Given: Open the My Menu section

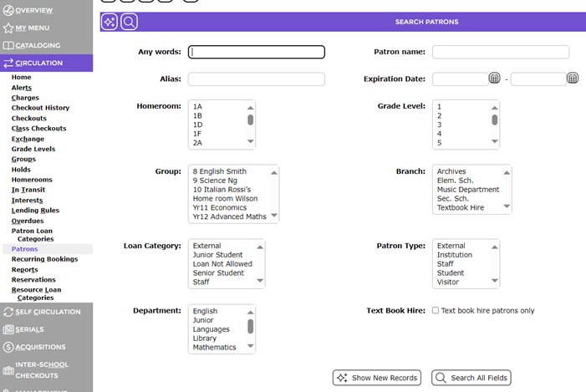Looking at the screenshot, I should click(32, 28).
